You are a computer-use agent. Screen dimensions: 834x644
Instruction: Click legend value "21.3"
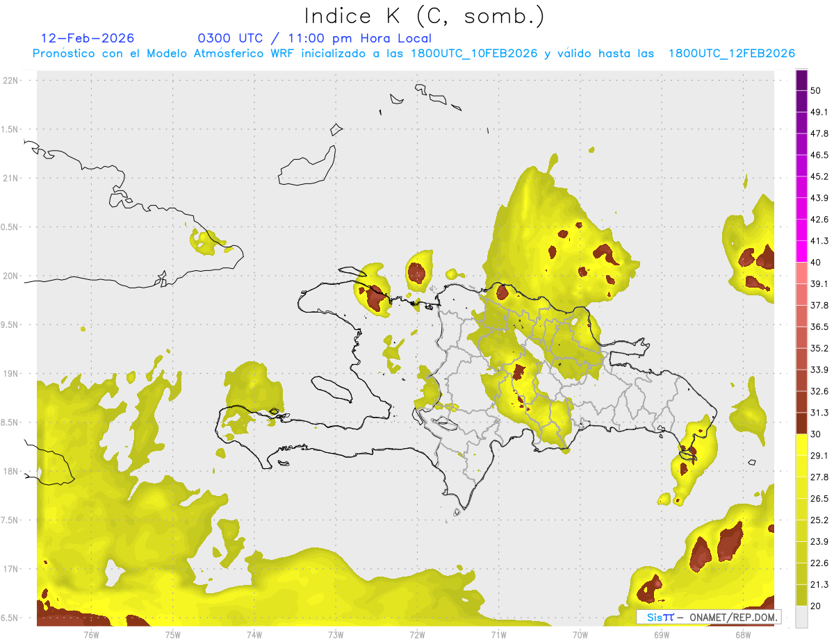[819, 585]
